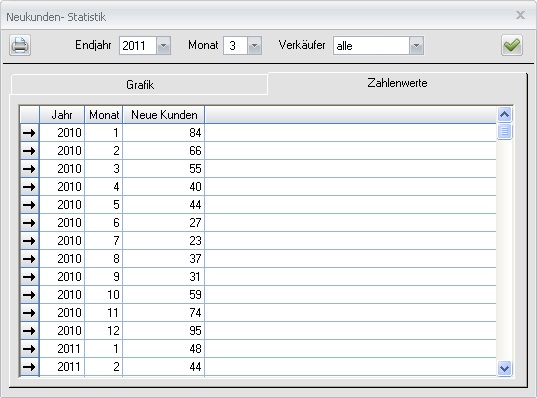Viewport: 537px width, 398px height.
Task: Open the Verkäufer dropdown arrow
Action: point(416,46)
